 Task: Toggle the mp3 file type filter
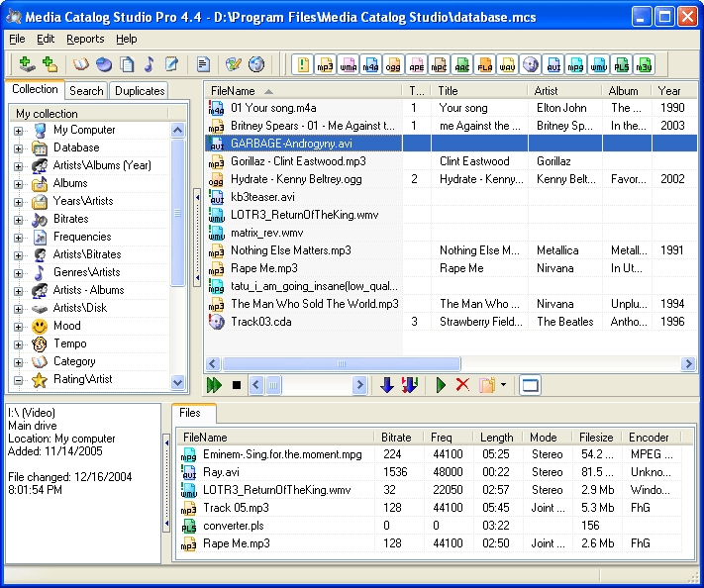(x=325, y=65)
